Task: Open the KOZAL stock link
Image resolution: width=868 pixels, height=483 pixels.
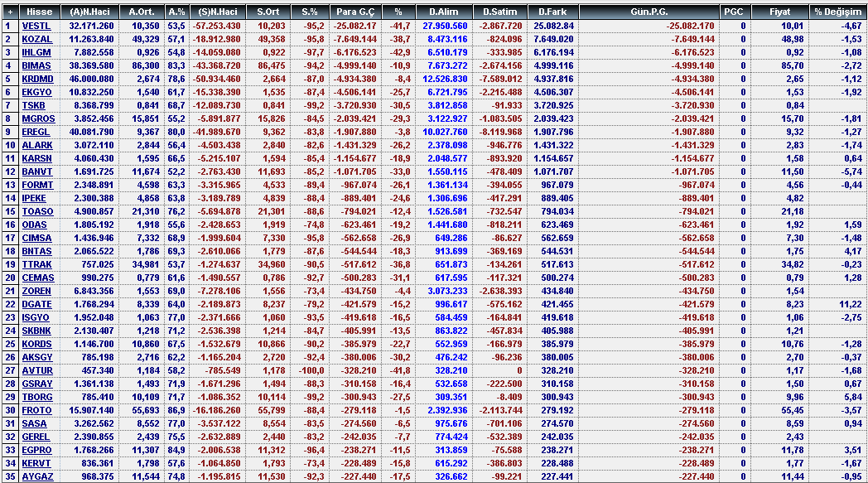Action: [x=36, y=39]
